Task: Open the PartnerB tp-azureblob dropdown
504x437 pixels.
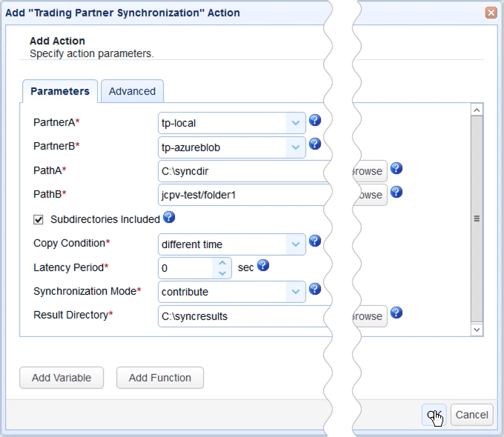Action: (296, 147)
